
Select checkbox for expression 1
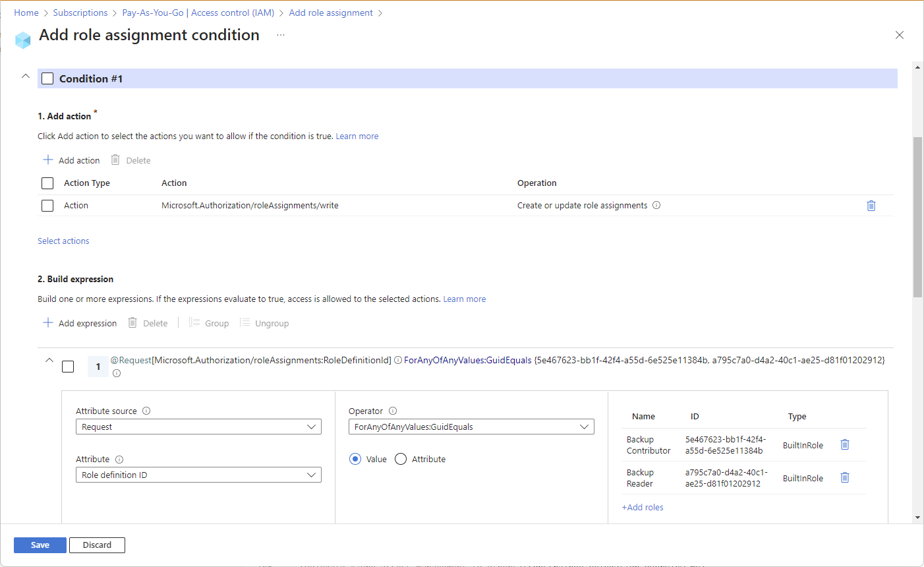pos(68,367)
